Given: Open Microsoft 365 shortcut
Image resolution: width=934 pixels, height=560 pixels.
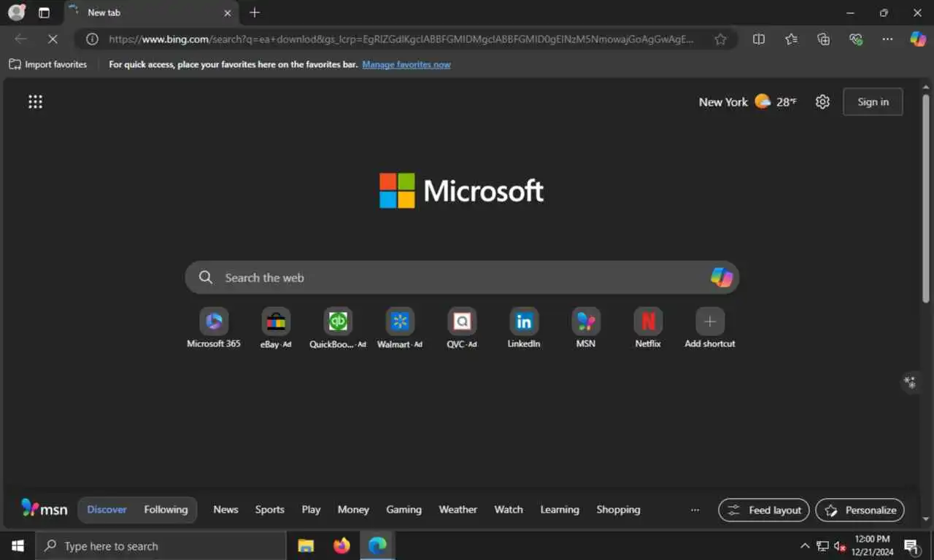Looking at the screenshot, I should [x=214, y=328].
